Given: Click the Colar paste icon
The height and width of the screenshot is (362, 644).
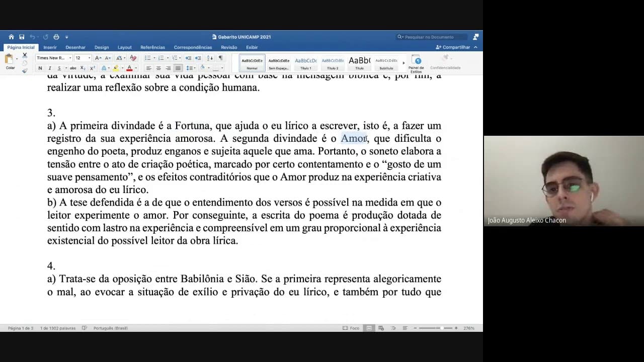Looking at the screenshot, I should [9, 59].
